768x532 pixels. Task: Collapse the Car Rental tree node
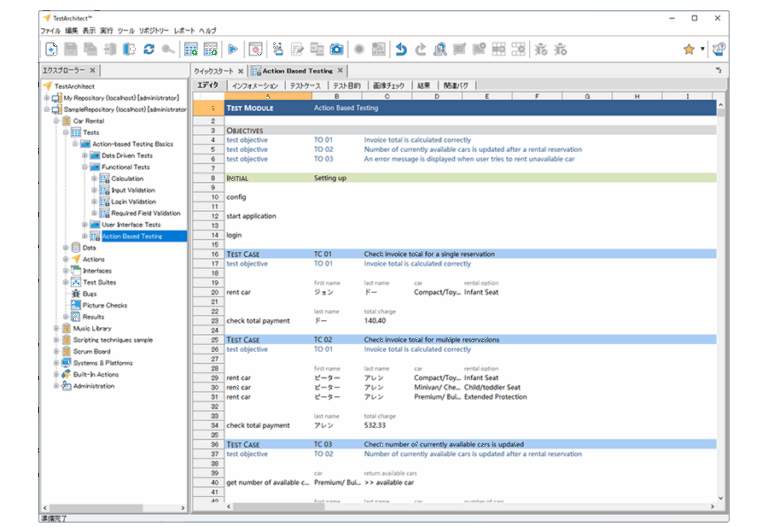click(56, 121)
